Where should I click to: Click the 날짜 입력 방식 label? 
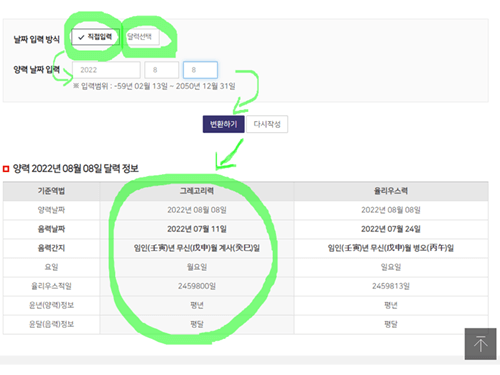pos(36,39)
